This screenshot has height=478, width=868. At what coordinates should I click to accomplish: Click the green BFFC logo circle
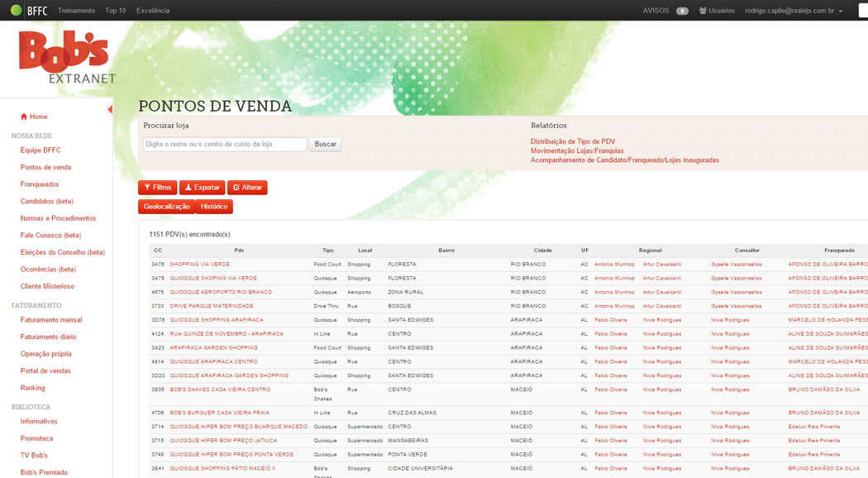pyautogui.click(x=16, y=10)
